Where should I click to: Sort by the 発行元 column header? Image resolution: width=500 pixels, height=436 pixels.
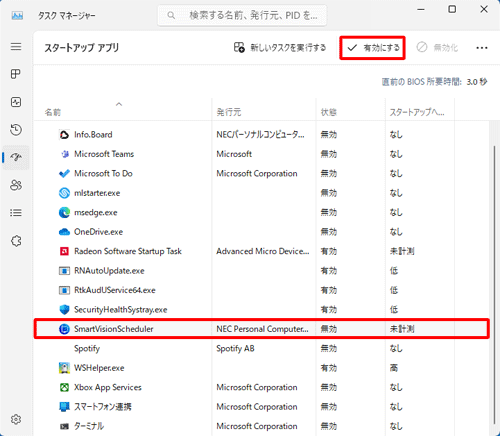point(228,112)
